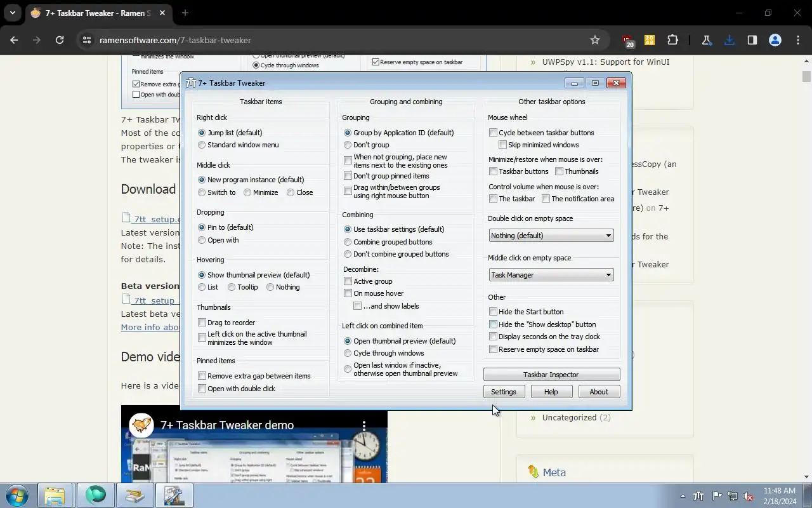This screenshot has height=508, width=812.
Task: Click the page vertical scrollbar thumb
Action: [x=806, y=76]
